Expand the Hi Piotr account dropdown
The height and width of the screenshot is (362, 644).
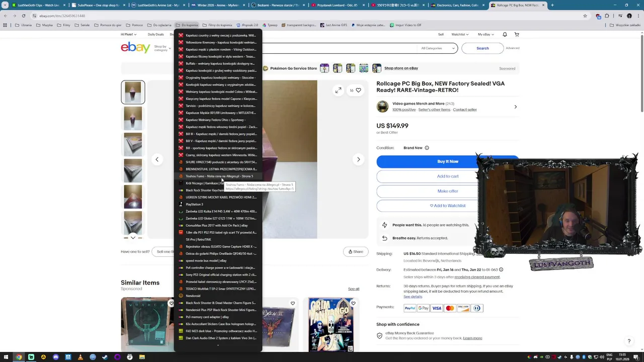coord(128,35)
